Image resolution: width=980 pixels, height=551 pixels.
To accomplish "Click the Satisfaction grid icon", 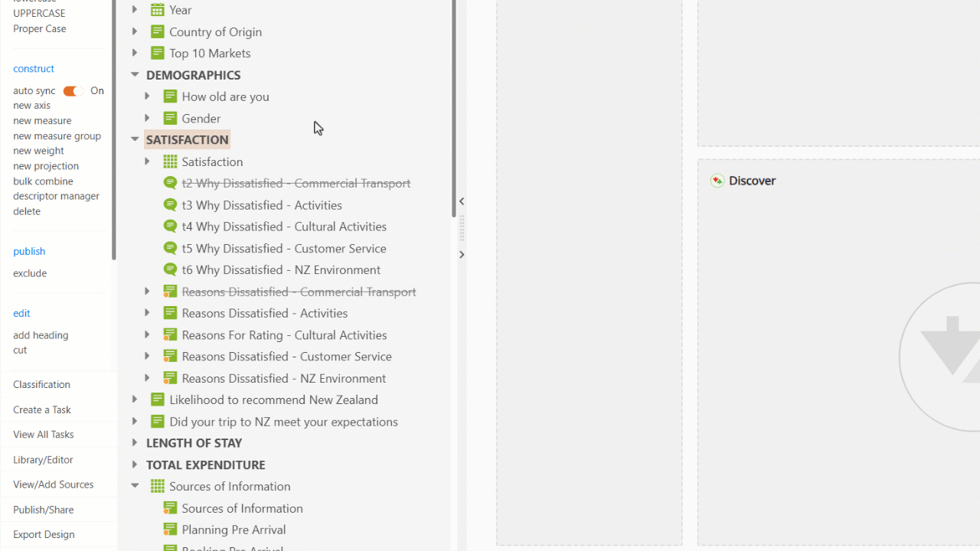I will 170,161.
